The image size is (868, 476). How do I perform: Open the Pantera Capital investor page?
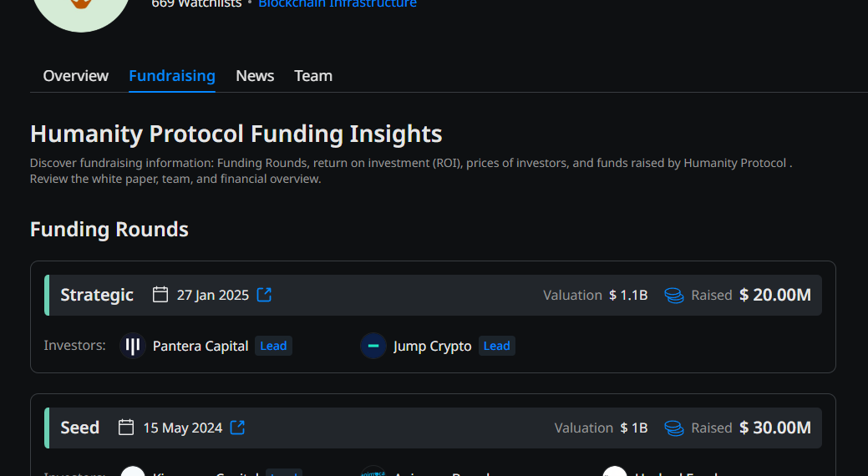tap(201, 346)
